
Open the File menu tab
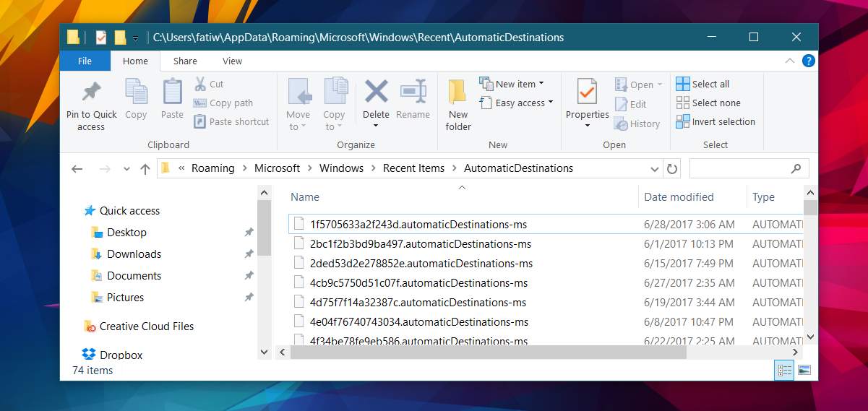[x=85, y=61]
